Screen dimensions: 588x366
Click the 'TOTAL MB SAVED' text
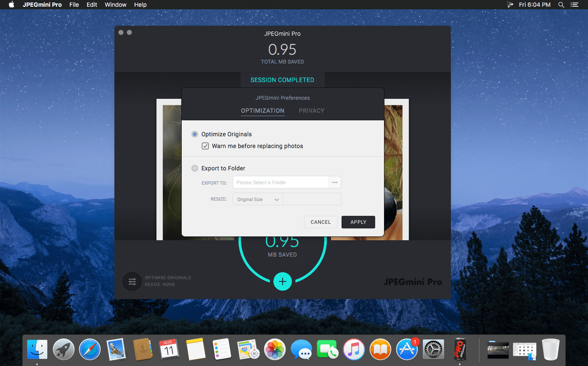point(283,62)
